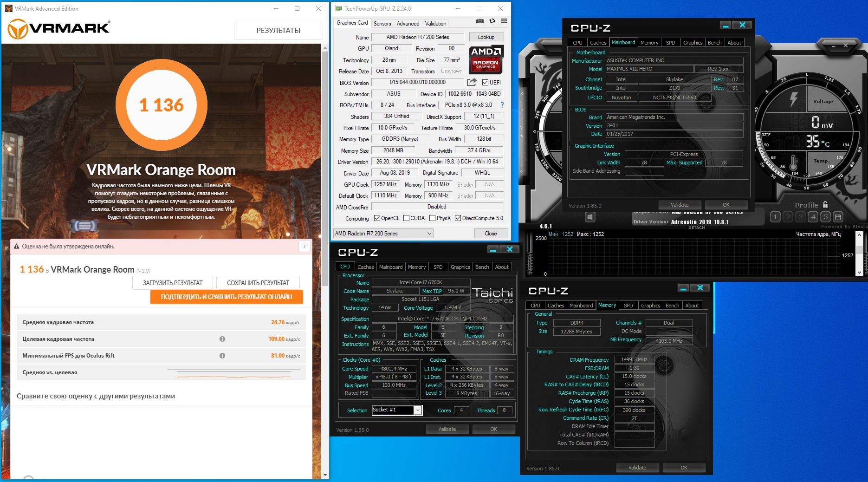Click the AMD Radeon Graphics logo in GPU-Z

tap(486, 59)
